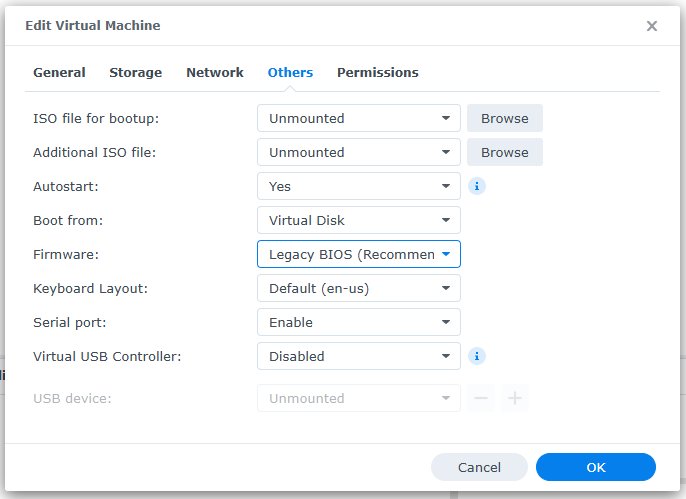Click the USB device plus icon
Image resolution: width=686 pixels, height=499 pixels.
coord(515,398)
